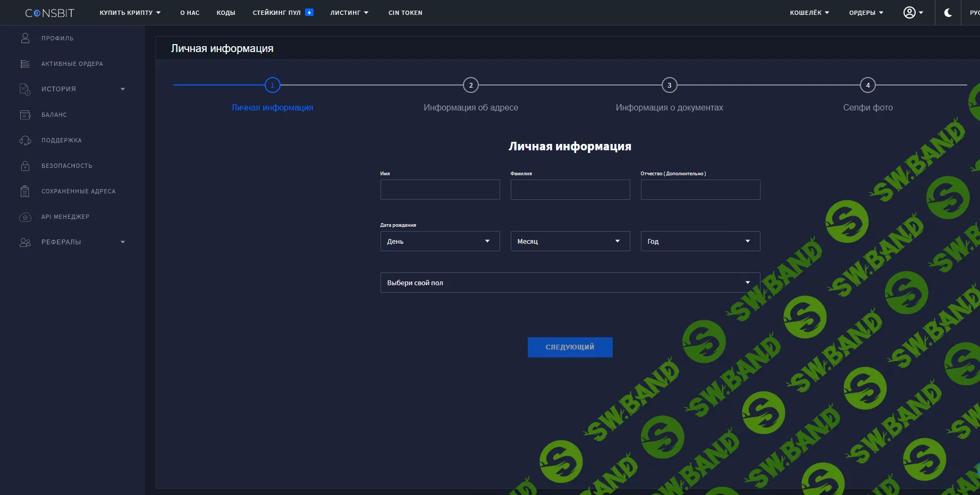Viewport: 980px width, 495px height.
Task: Click the Имя input field
Action: (x=440, y=190)
